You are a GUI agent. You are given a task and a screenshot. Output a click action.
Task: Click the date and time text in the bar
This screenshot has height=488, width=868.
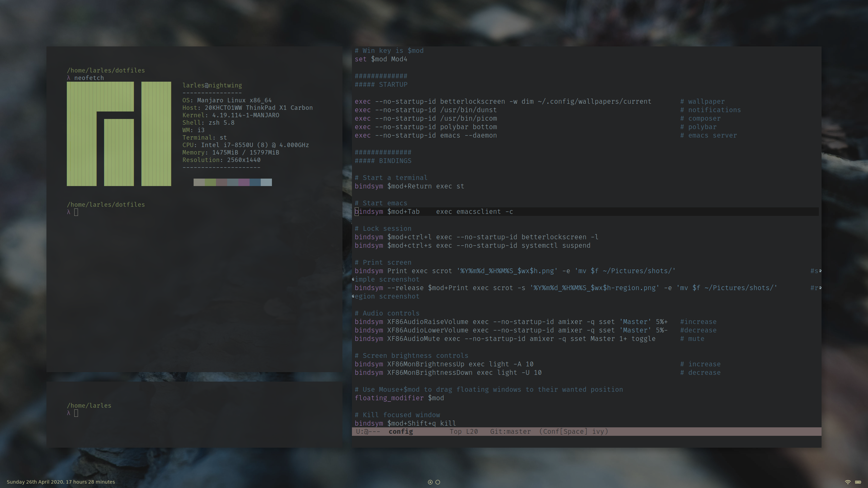pos(61,482)
